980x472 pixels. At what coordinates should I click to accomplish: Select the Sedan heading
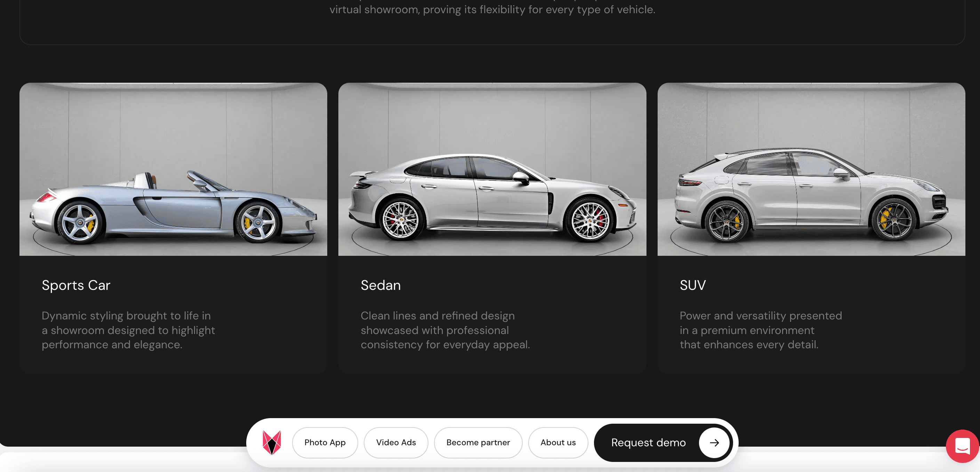[380, 285]
